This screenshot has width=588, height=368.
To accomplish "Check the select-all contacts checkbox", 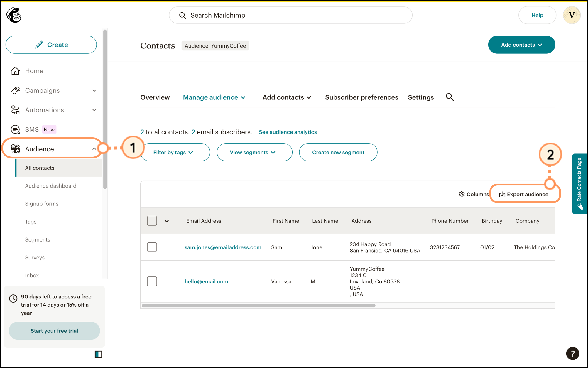I will tap(152, 221).
